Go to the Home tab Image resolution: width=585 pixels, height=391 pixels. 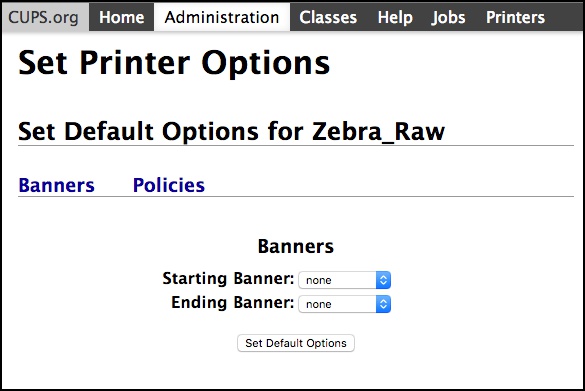[122, 17]
